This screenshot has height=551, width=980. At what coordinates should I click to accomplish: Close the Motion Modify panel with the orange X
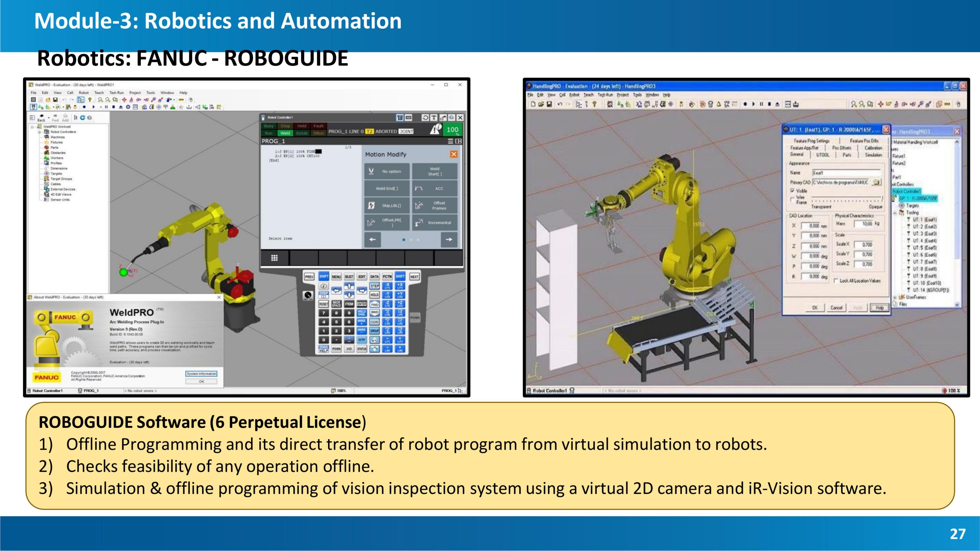tap(454, 154)
